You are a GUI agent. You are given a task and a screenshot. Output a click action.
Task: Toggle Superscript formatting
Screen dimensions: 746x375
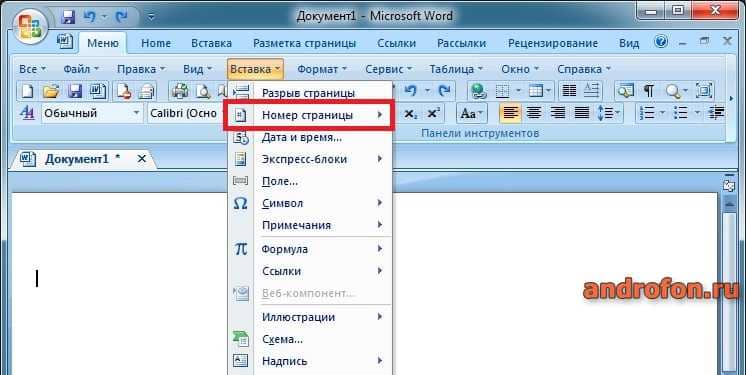click(x=433, y=113)
